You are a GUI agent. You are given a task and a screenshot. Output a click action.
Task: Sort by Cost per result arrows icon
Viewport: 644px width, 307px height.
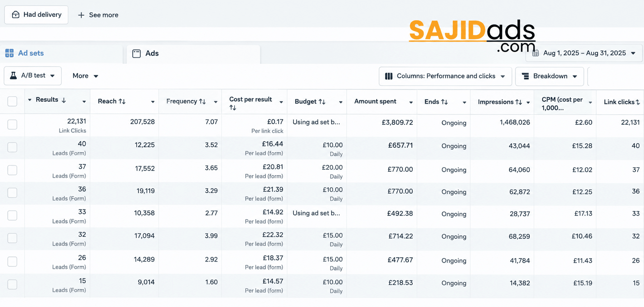pyautogui.click(x=233, y=108)
